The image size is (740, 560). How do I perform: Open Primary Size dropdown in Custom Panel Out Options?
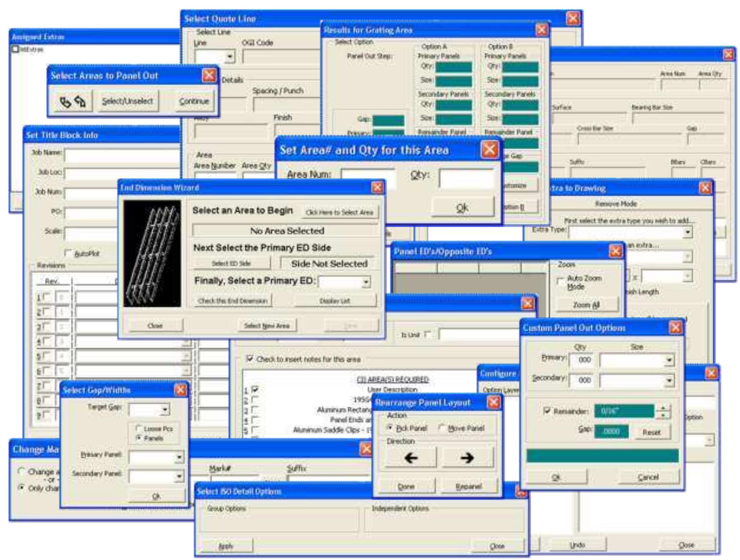[x=669, y=360]
